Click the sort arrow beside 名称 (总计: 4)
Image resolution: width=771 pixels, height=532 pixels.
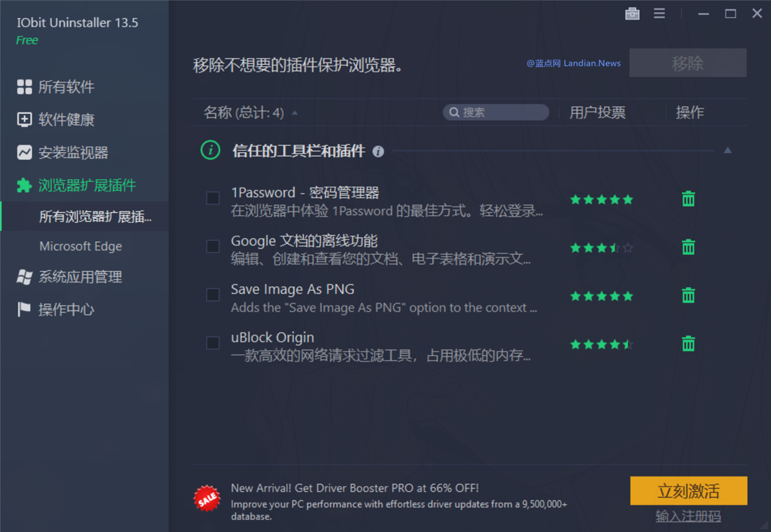pos(295,113)
